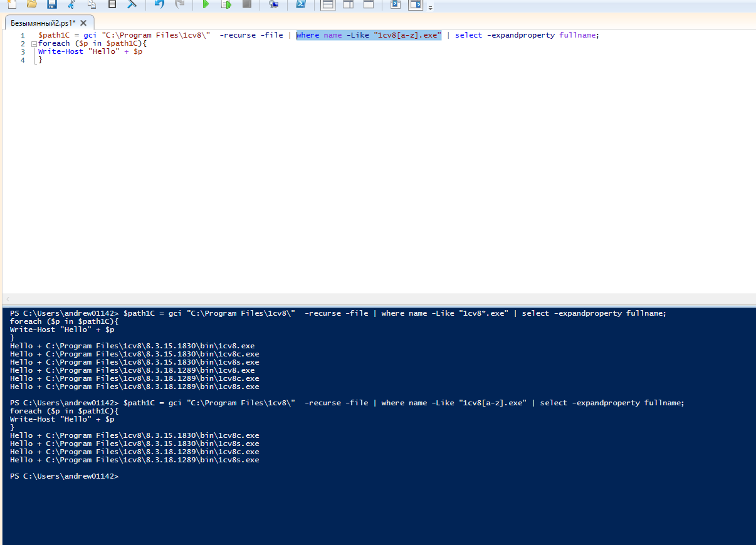Stop operation with the square icon

pos(246,4)
